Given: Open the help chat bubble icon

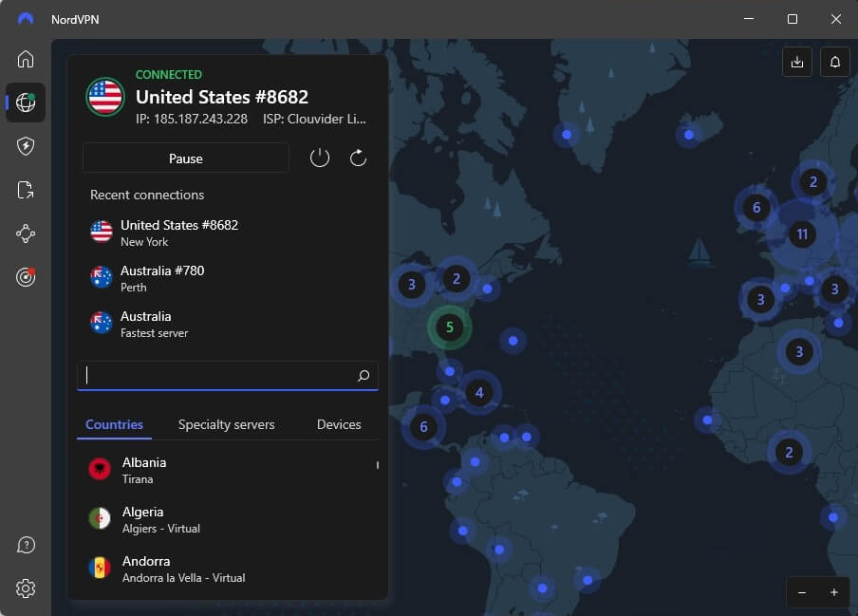Looking at the screenshot, I should tap(26, 545).
